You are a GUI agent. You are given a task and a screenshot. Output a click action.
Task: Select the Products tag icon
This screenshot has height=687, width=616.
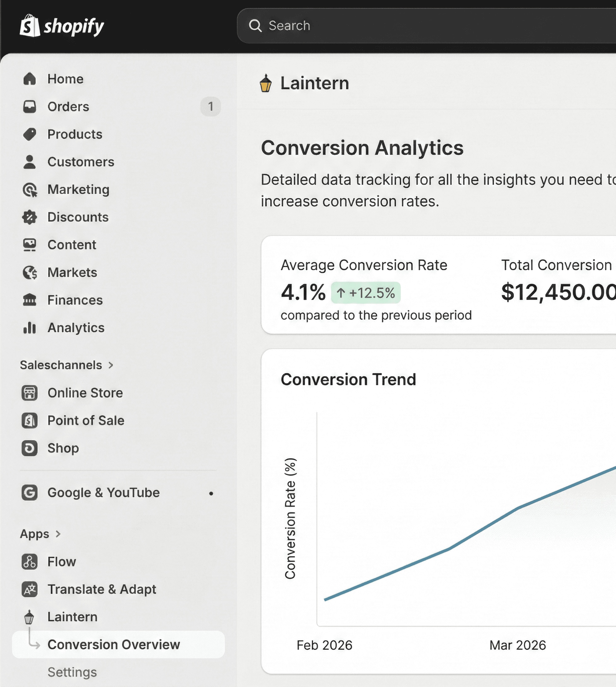(30, 134)
